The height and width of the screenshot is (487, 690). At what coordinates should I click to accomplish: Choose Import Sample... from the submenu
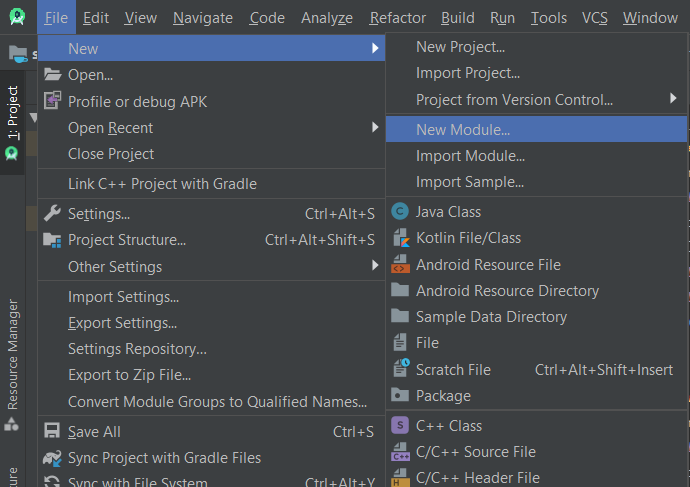tap(536, 182)
